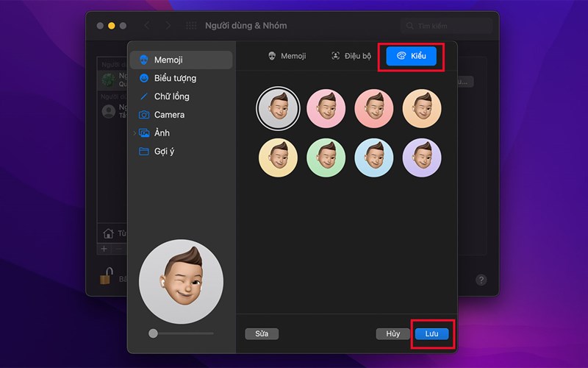Go back in Người dùng & Nhóm window
This screenshot has width=588, height=368.
click(x=147, y=26)
